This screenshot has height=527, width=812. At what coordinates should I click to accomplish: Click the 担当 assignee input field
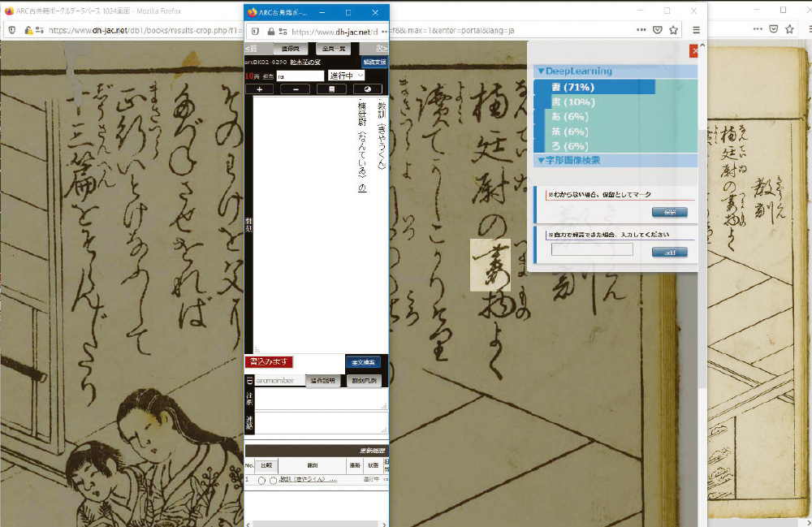point(300,76)
